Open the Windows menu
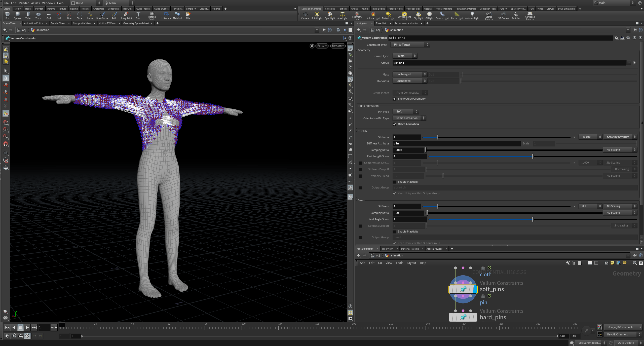 tap(48, 3)
